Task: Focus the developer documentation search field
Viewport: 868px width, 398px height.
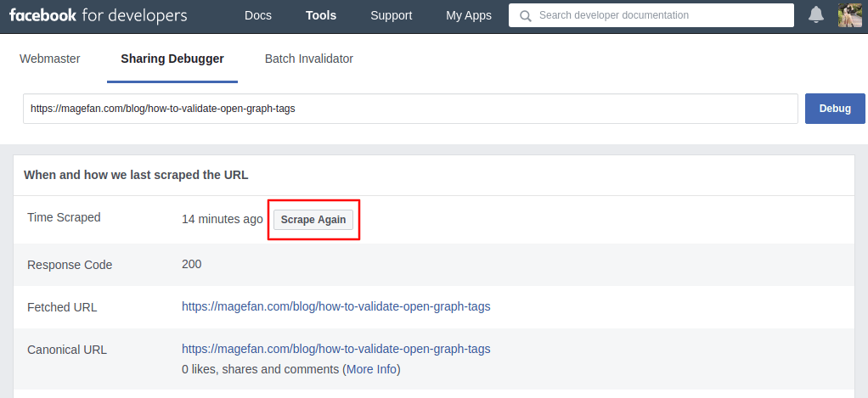Action: coord(651,15)
